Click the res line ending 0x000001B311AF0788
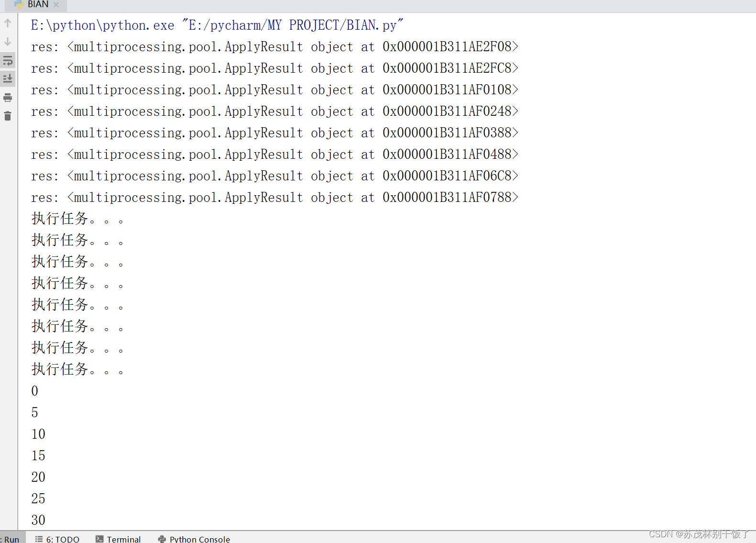756x543 pixels. [x=275, y=198]
